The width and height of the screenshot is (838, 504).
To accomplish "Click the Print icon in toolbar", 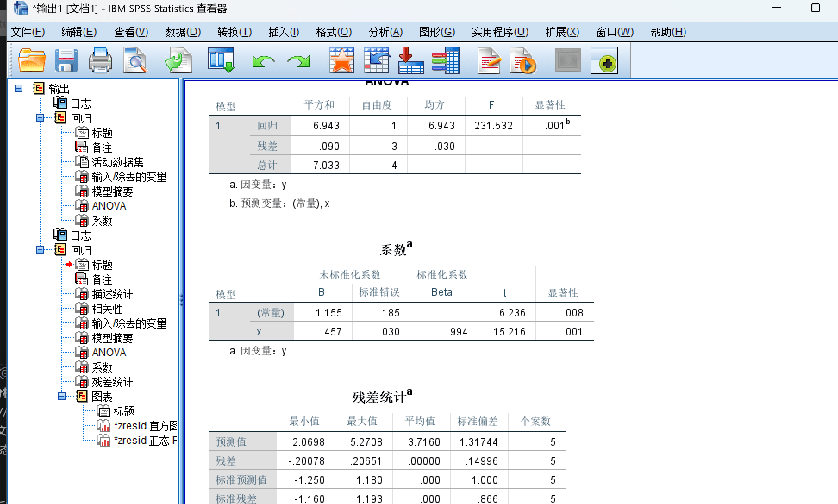I will pos(100,60).
